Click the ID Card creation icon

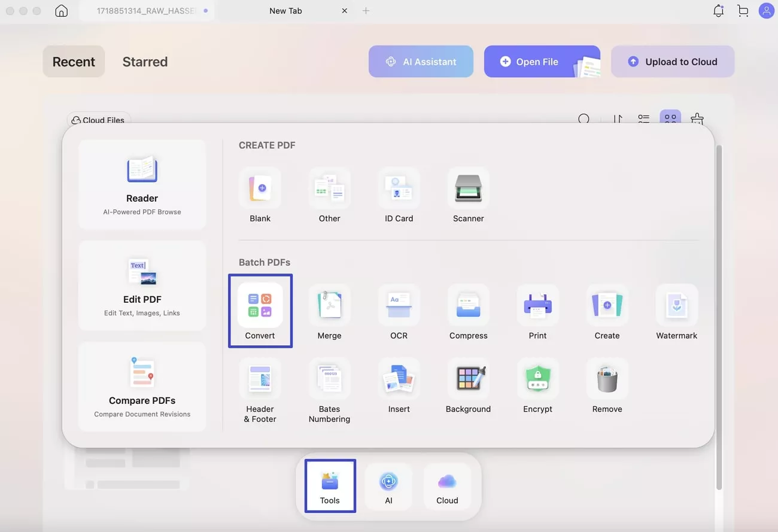[399, 189]
